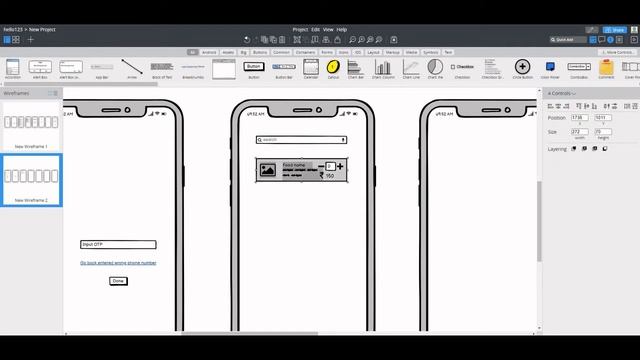Open the Edit menu
Screen dimensions: 640x360
pos(316,29)
